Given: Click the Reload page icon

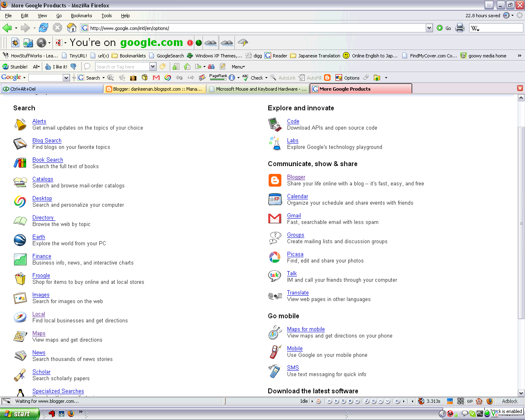Looking at the screenshot, I should [x=43, y=28].
